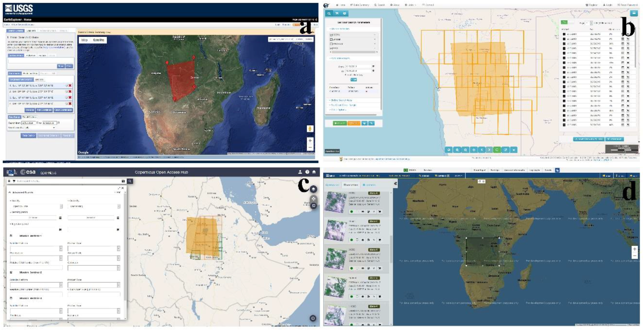Screen dimensions: 644x330
Task: Open the Copernicus map layers icon
Action: tap(313, 189)
